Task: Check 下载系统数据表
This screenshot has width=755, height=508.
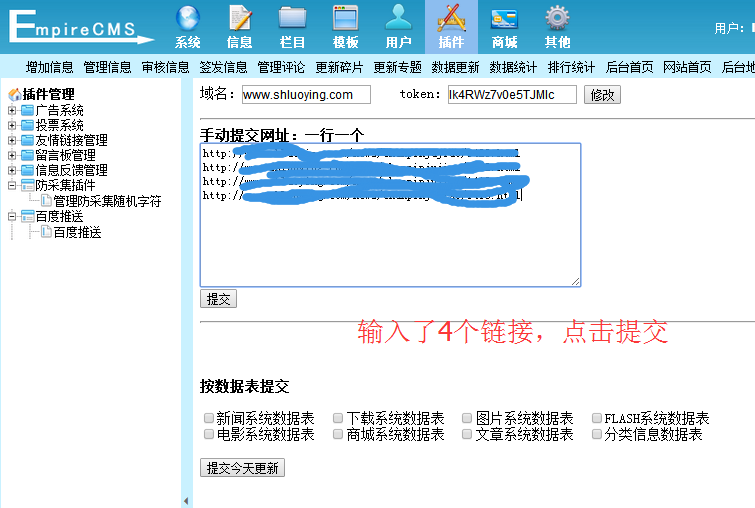Action: click(x=338, y=417)
